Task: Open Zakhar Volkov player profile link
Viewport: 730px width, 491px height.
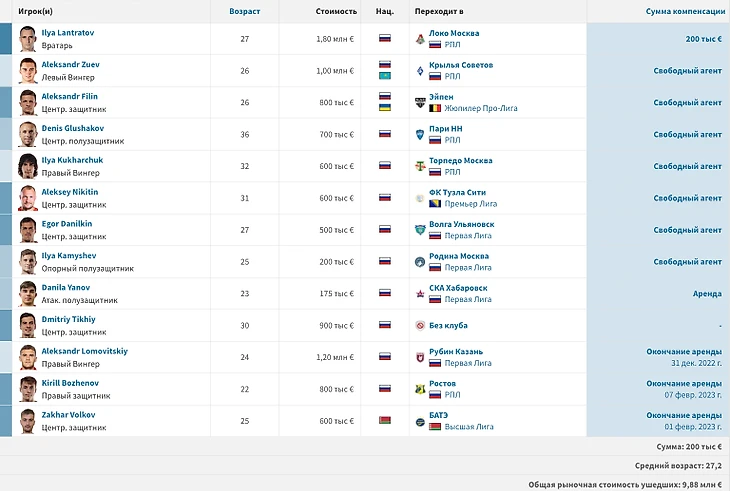Action: [68, 415]
